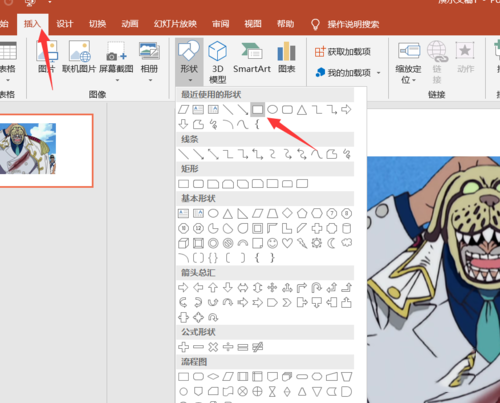Open 我的加载项 dropdown arrow
The image size is (500, 403).
tap(379, 73)
